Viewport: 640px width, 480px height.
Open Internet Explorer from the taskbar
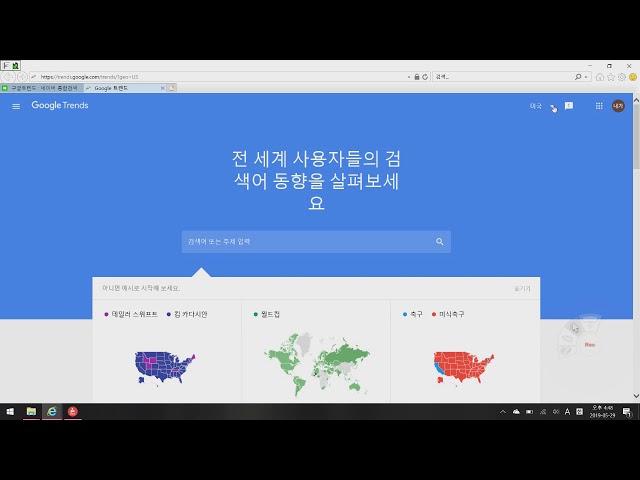click(x=52, y=411)
